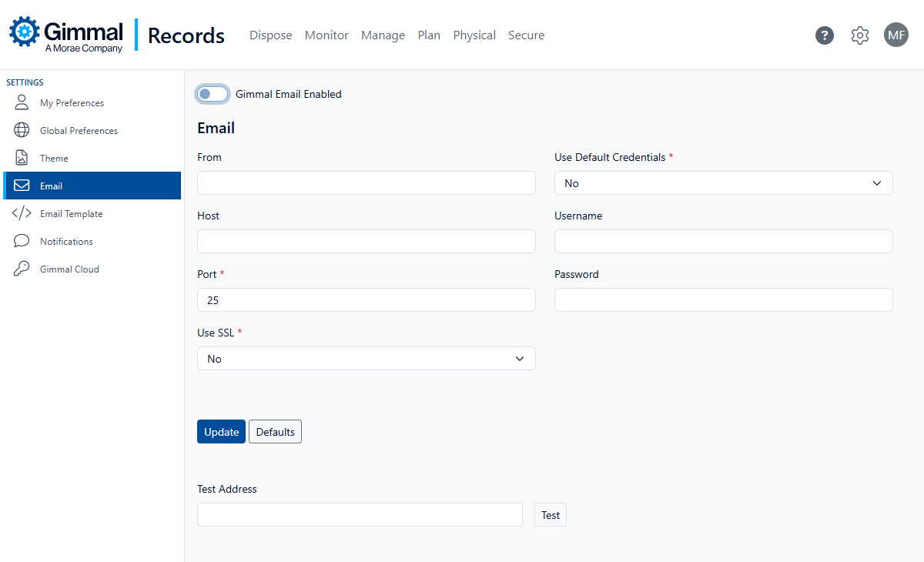This screenshot has height=562, width=924.
Task: Open Email Template code icon
Action: click(x=22, y=214)
